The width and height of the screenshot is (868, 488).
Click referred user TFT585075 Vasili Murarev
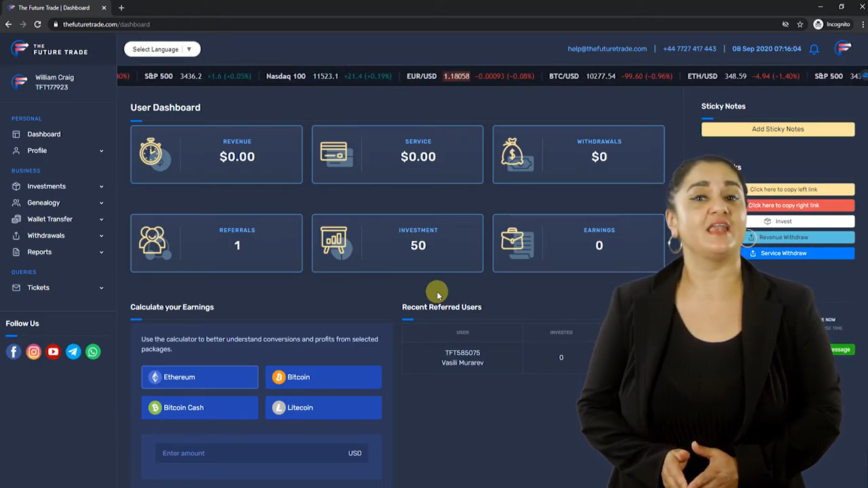(x=462, y=357)
